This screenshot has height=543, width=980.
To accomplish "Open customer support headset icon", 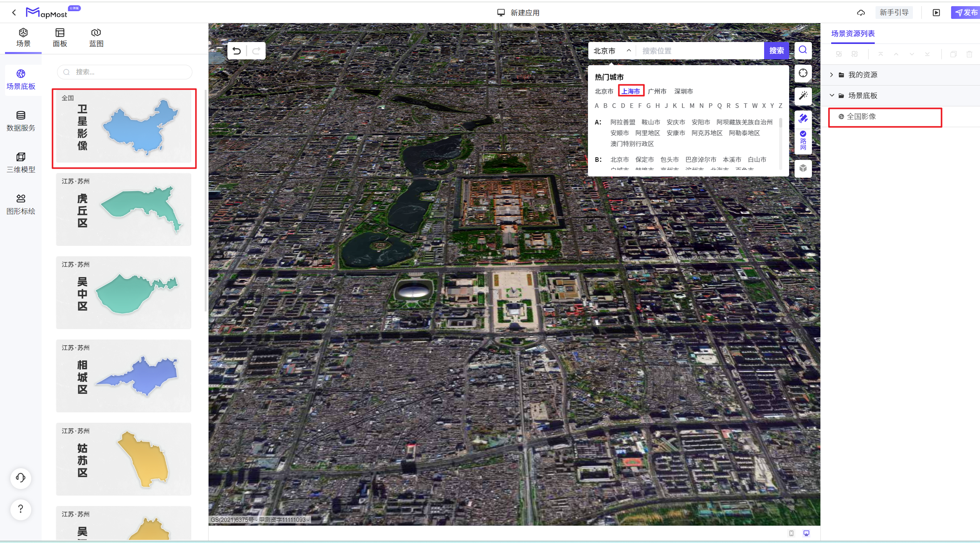I will 21,478.
